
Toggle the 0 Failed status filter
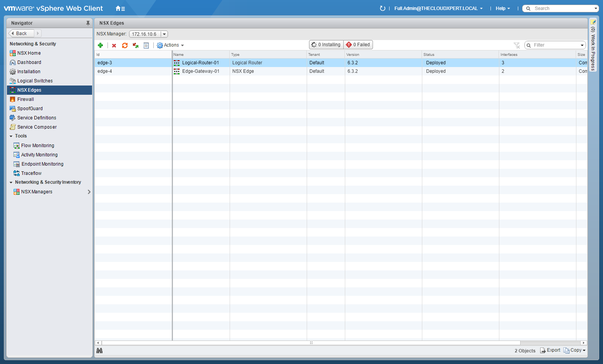coord(358,45)
